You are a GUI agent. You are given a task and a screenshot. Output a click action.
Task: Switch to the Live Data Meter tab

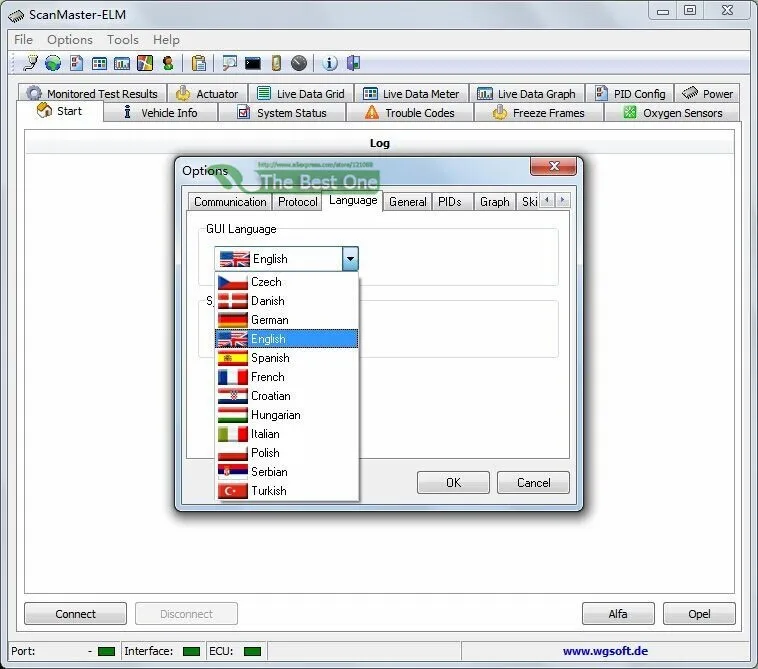click(411, 93)
